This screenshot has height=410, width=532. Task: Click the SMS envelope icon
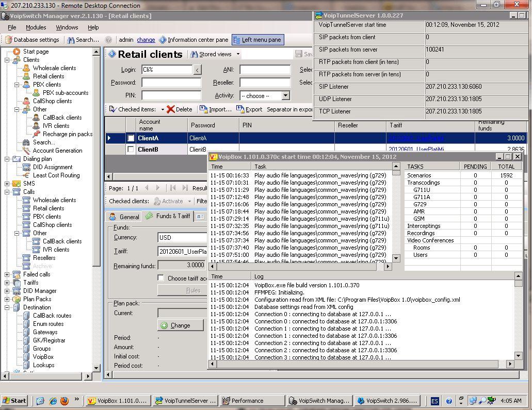(x=17, y=184)
